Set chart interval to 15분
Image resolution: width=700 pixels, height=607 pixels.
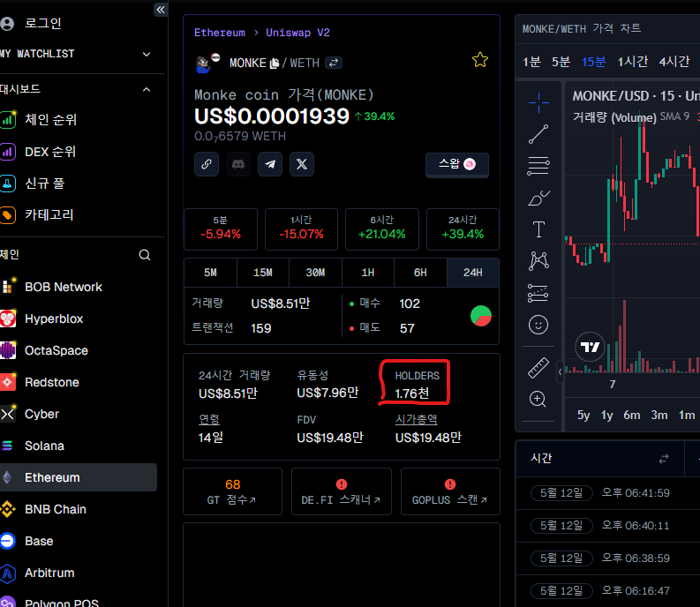pyautogui.click(x=594, y=62)
